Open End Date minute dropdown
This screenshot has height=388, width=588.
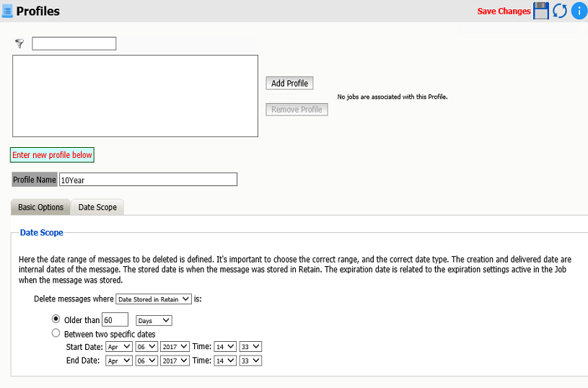coord(250,361)
